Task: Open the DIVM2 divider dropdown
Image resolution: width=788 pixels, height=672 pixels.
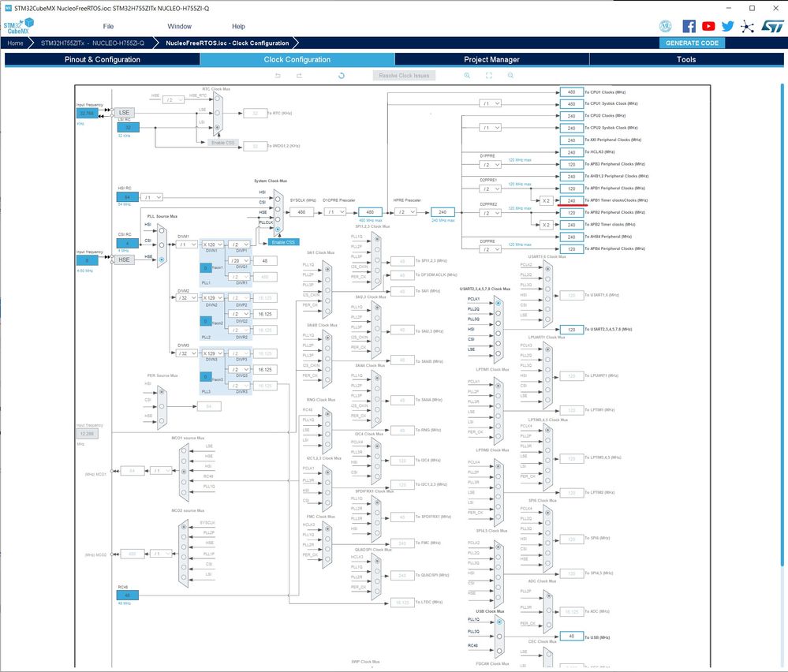Action: coord(187,298)
